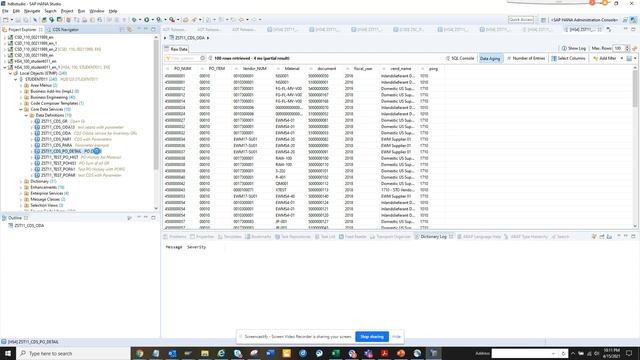The image size is (640, 360).
Task: Open Excel from the taskbar
Action: (x=336, y=353)
